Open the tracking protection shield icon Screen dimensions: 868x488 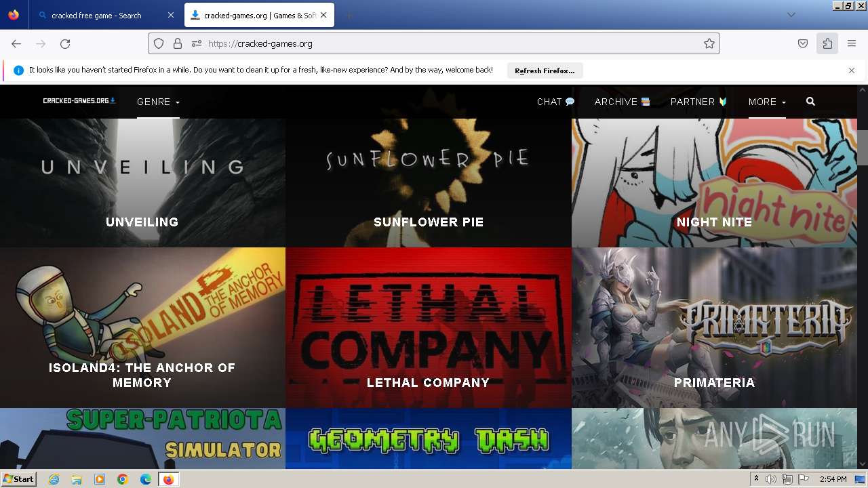pyautogui.click(x=159, y=43)
